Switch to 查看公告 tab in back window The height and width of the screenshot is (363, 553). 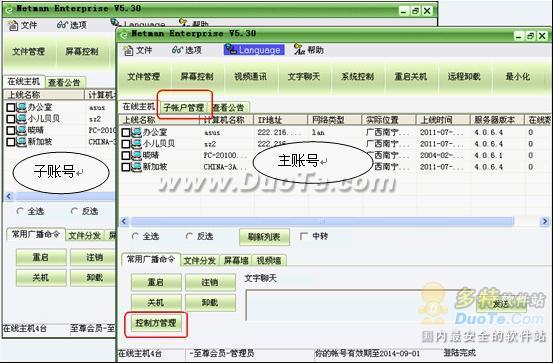point(65,83)
